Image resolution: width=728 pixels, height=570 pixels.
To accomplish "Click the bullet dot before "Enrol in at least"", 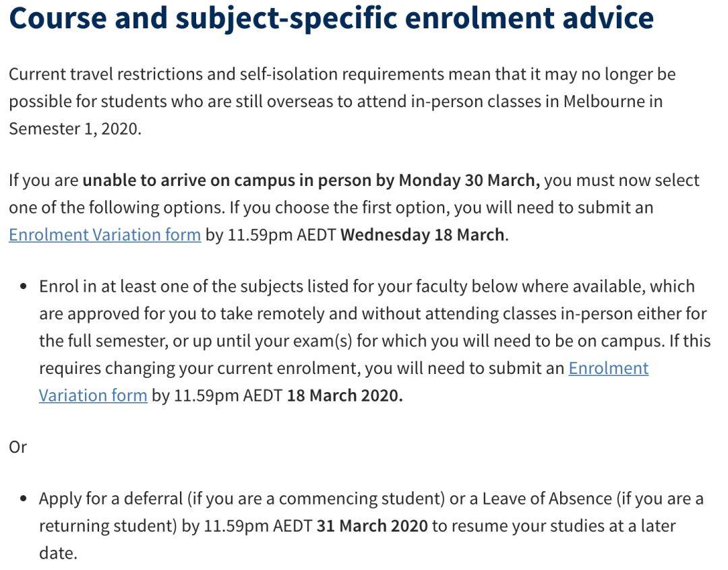I will [24, 286].
